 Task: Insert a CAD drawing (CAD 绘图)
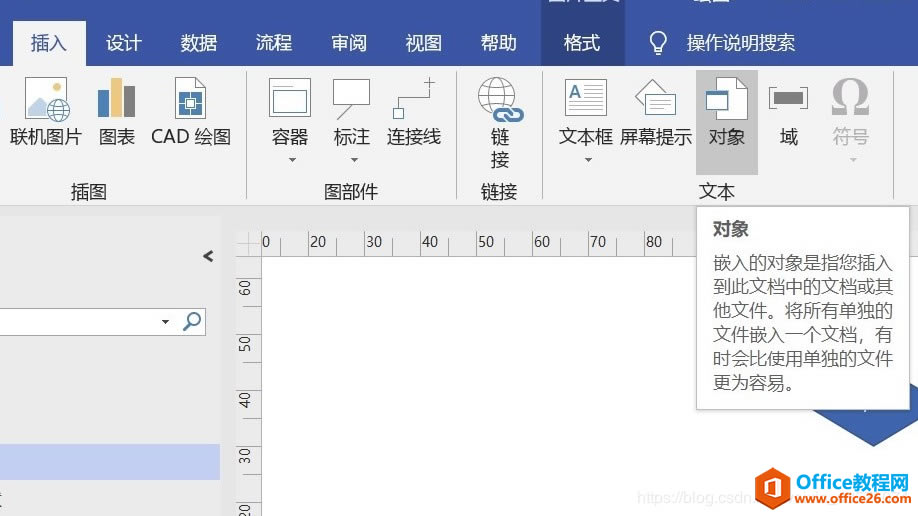coord(191,112)
